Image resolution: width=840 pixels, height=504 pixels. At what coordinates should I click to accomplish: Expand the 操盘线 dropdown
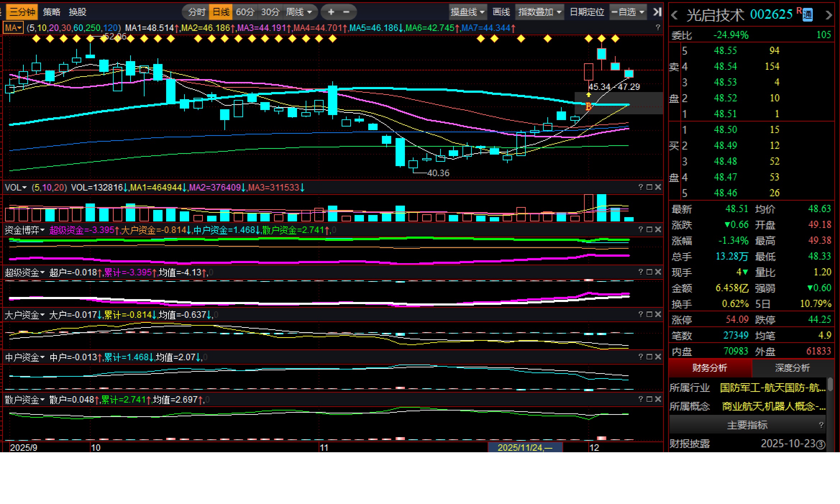tap(467, 12)
